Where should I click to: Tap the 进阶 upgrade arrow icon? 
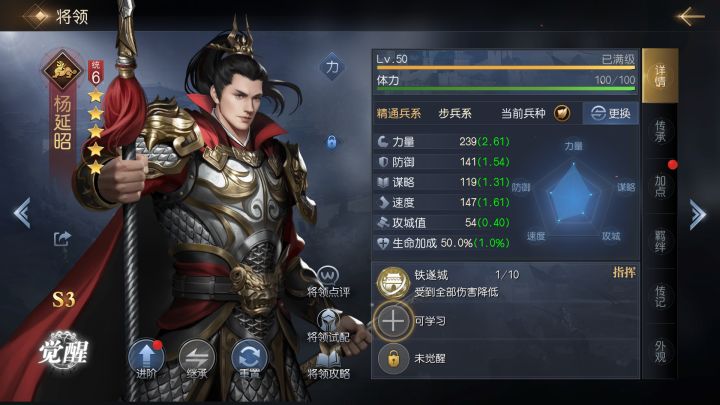pos(146,356)
